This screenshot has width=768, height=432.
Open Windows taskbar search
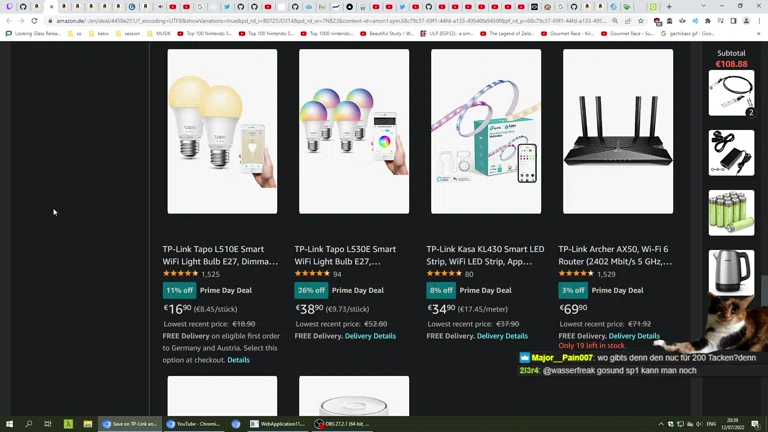pyautogui.click(x=28, y=424)
